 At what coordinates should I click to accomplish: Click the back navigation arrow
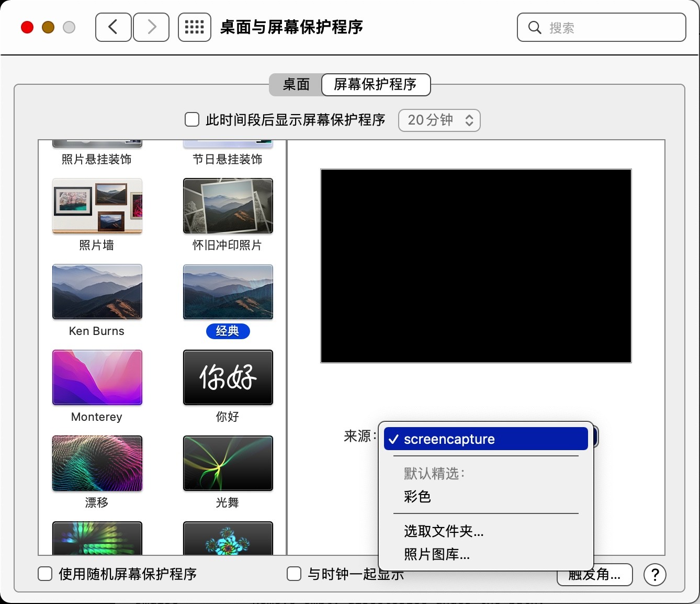pyautogui.click(x=113, y=27)
